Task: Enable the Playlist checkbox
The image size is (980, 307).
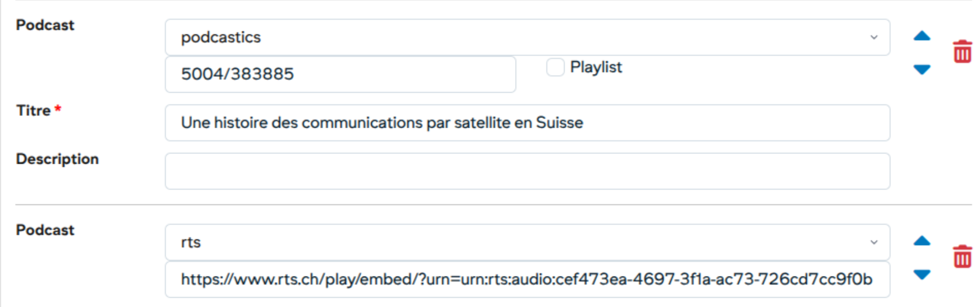Action: click(x=555, y=67)
